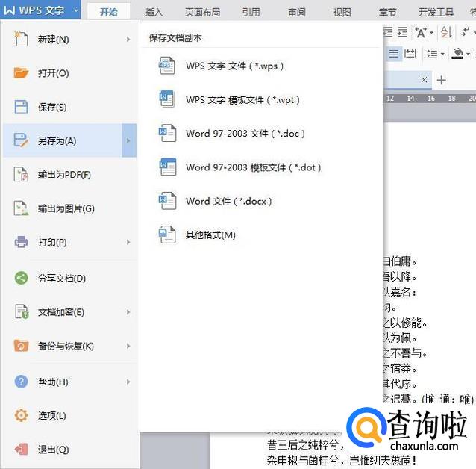476x469 pixels.
Task: Click the 输出为图片(G) menu label
Action: pyautogui.click(x=66, y=208)
